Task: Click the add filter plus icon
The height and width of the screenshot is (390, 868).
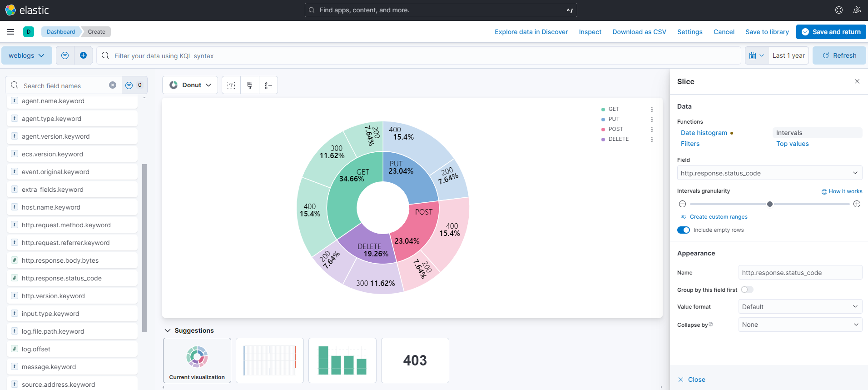Action: coord(83,55)
